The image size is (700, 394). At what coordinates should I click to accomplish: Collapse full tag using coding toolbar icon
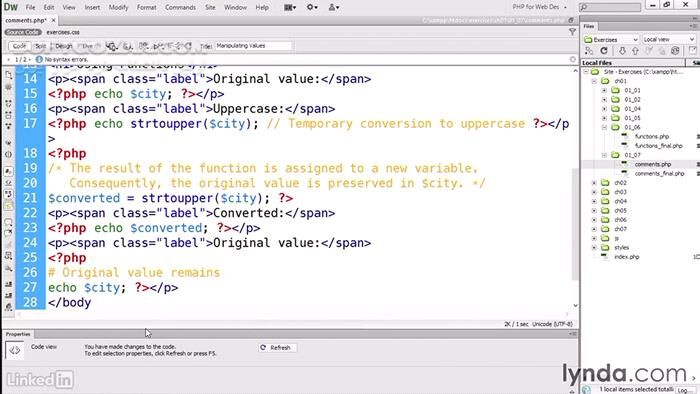click(x=8, y=104)
